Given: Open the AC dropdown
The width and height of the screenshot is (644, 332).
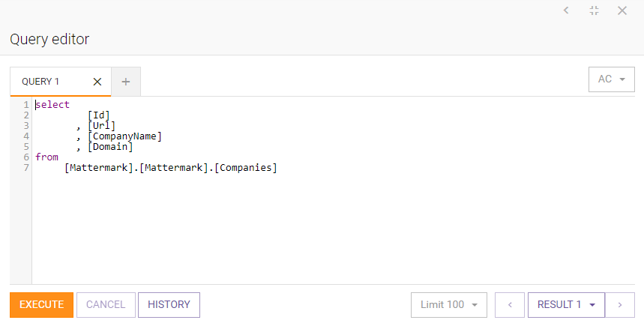Looking at the screenshot, I should pos(612,79).
